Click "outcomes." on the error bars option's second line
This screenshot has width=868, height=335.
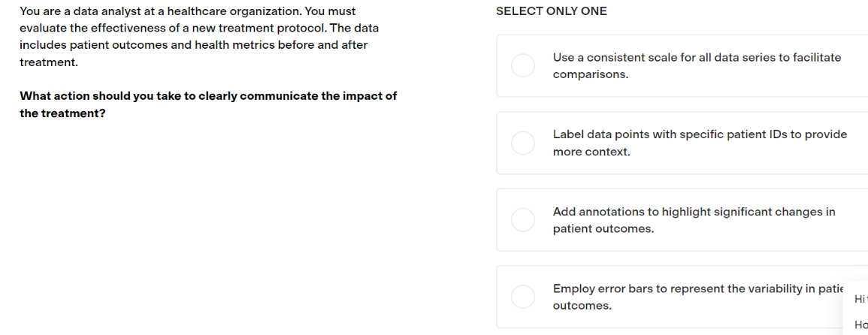582,305
